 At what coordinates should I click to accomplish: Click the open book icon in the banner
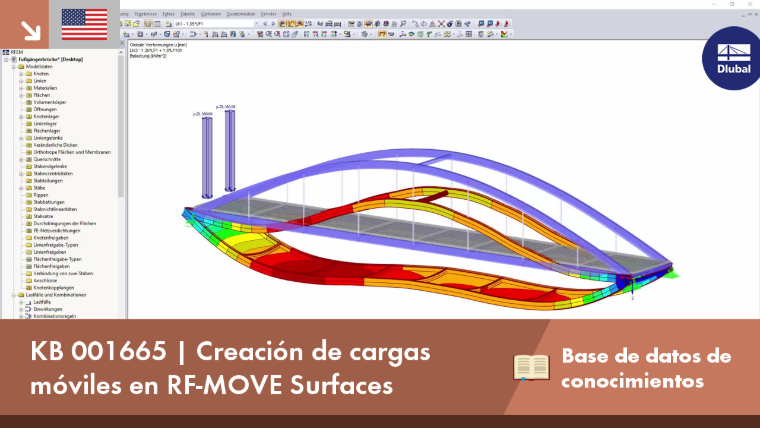coord(531,367)
